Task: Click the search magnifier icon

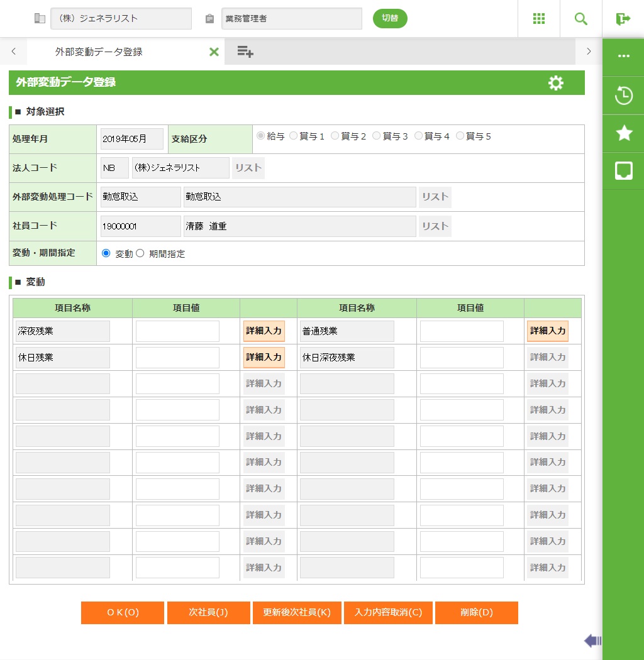Action: (580, 19)
